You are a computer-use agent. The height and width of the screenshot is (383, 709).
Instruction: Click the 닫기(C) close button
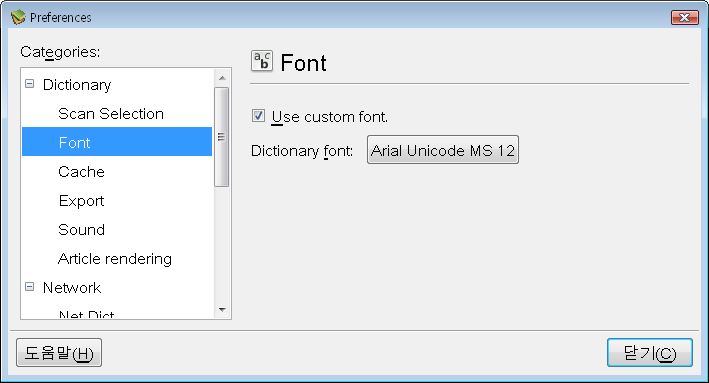[649, 352]
